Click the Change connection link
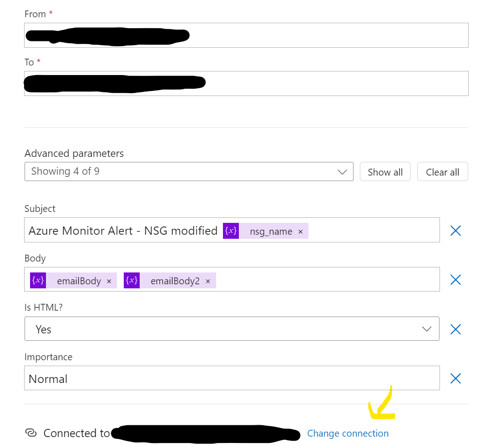 [348, 433]
